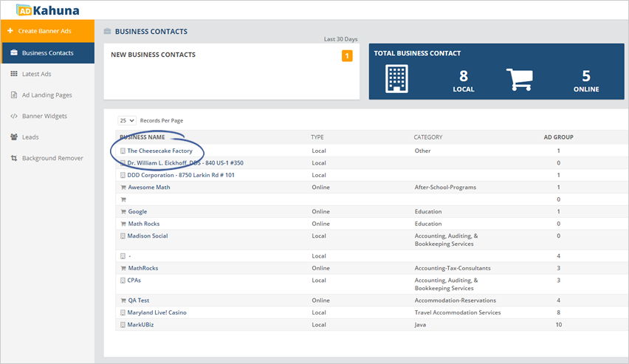Open the Business Contacts sidebar menu item
This screenshot has width=629, height=364.
pos(47,53)
